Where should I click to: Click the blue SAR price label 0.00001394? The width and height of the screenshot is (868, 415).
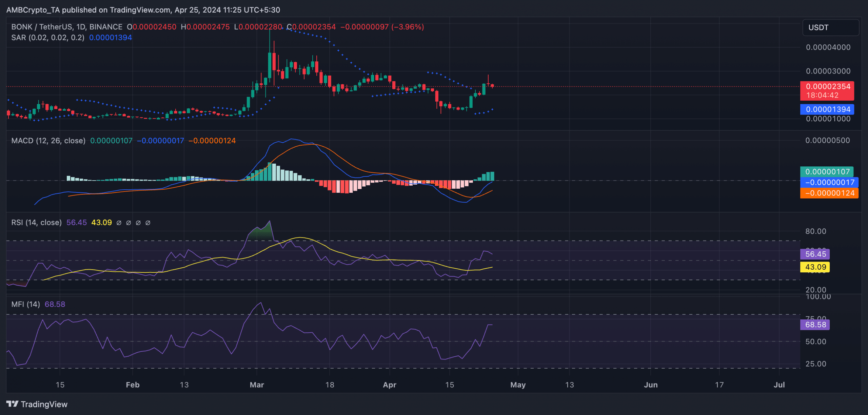click(x=827, y=109)
